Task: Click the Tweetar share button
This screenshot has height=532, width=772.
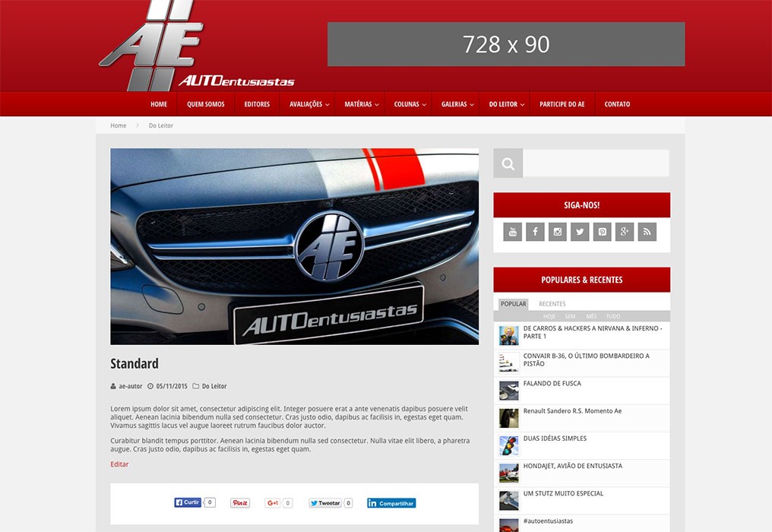Action: tap(325, 503)
